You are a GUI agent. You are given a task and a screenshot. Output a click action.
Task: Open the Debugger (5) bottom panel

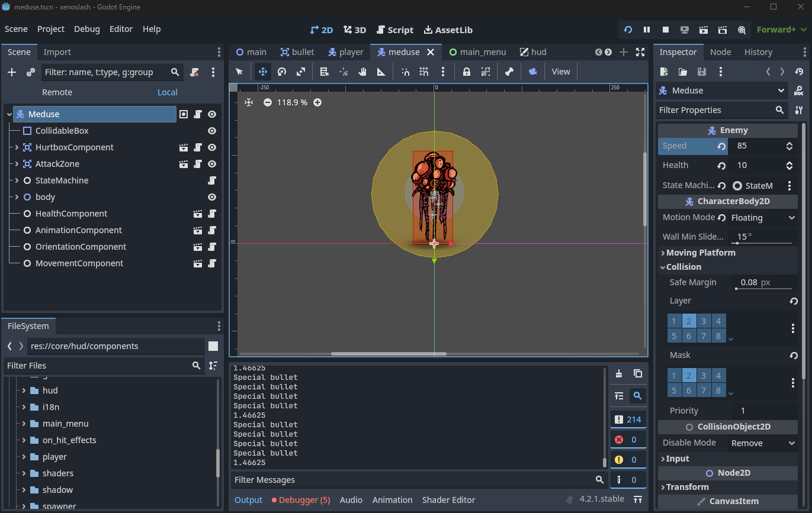pyautogui.click(x=301, y=500)
